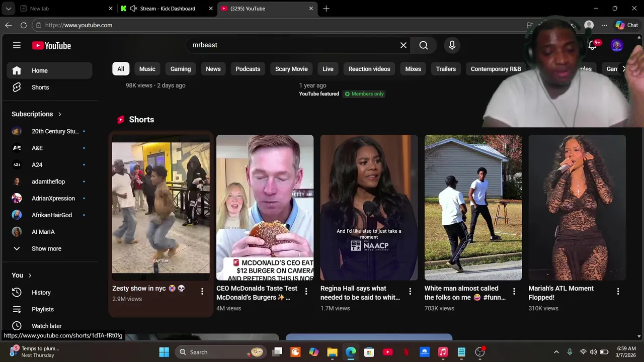Click the YouTube logo
Screen dimensions: 644x362
click(x=51, y=45)
